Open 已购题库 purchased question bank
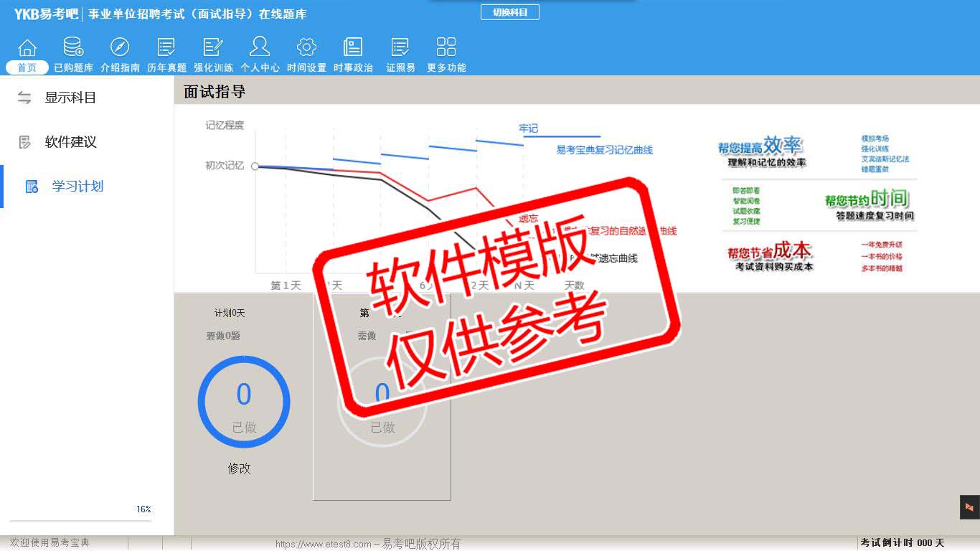 [73, 48]
